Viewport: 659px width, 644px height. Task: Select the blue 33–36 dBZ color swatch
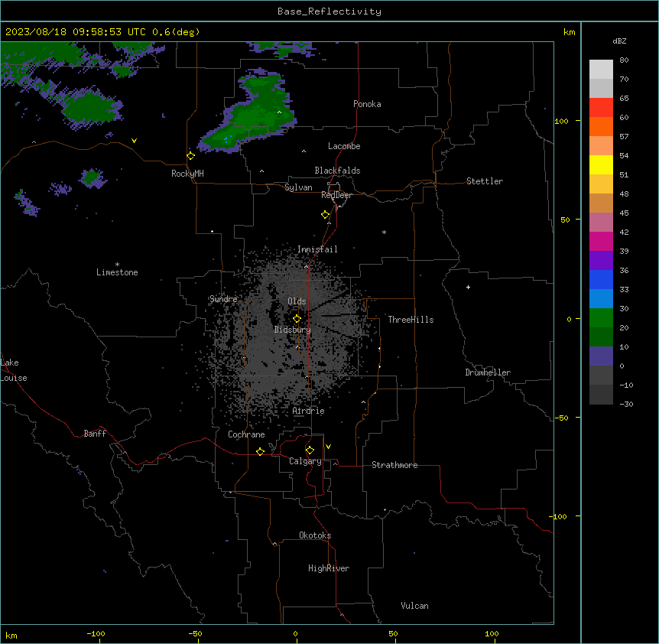601,279
